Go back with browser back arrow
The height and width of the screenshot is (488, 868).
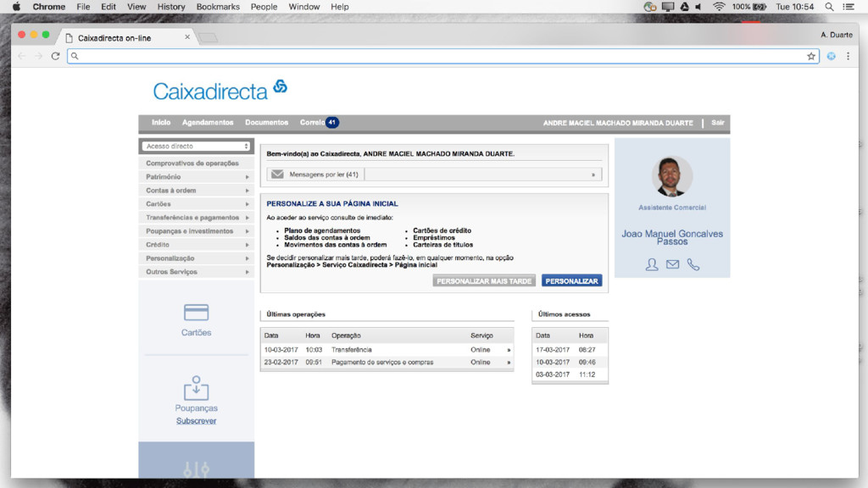(x=21, y=56)
